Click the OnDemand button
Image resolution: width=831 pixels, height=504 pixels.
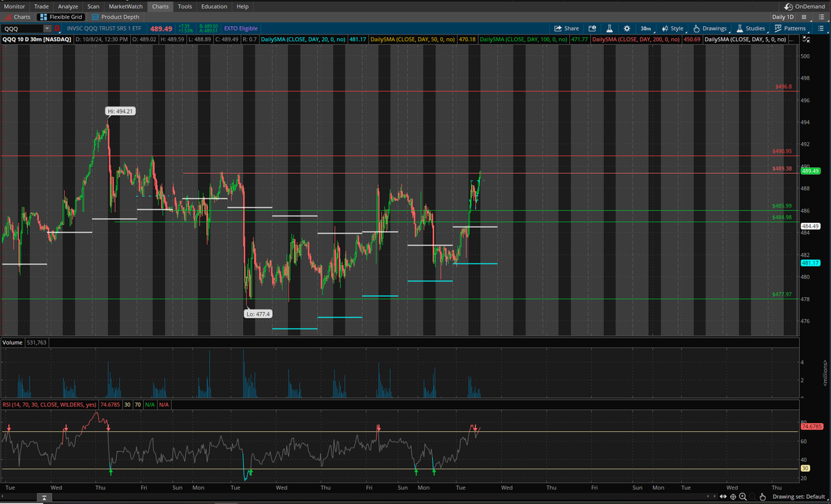point(805,6)
